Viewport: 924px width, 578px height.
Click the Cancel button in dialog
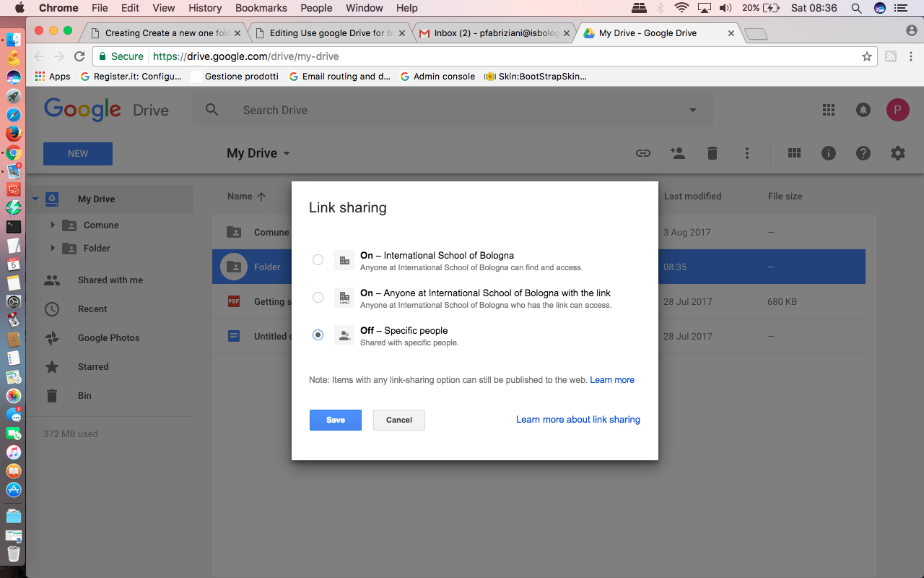(x=399, y=420)
